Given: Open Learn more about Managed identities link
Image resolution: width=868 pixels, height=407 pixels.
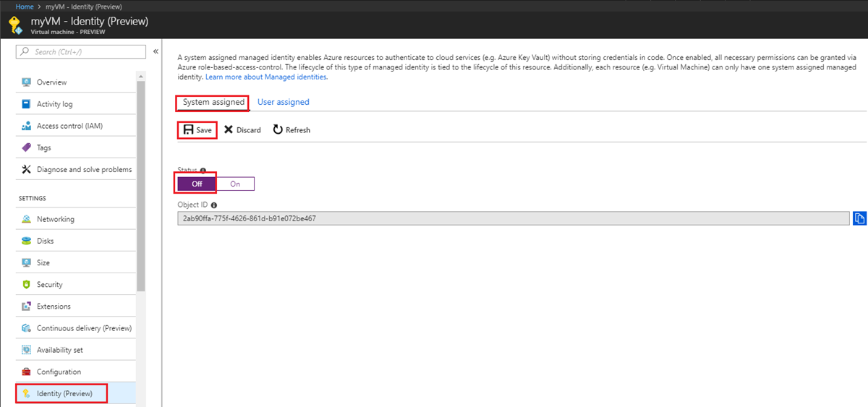Looking at the screenshot, I should point(267,77).
